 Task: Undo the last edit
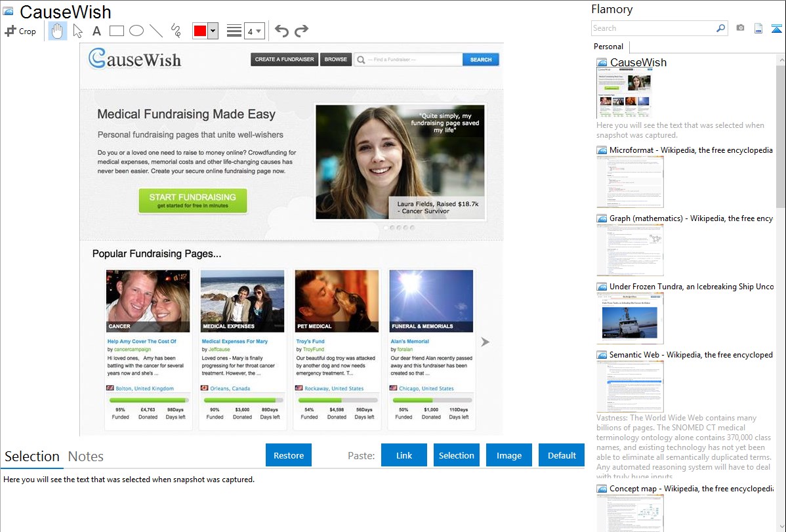tap(281, 31)
